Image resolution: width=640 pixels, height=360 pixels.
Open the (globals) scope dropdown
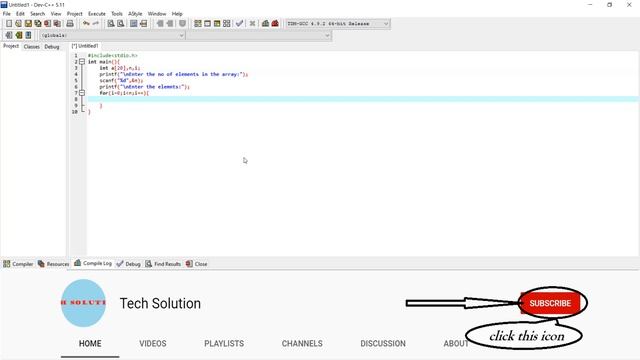coord(112,36)
